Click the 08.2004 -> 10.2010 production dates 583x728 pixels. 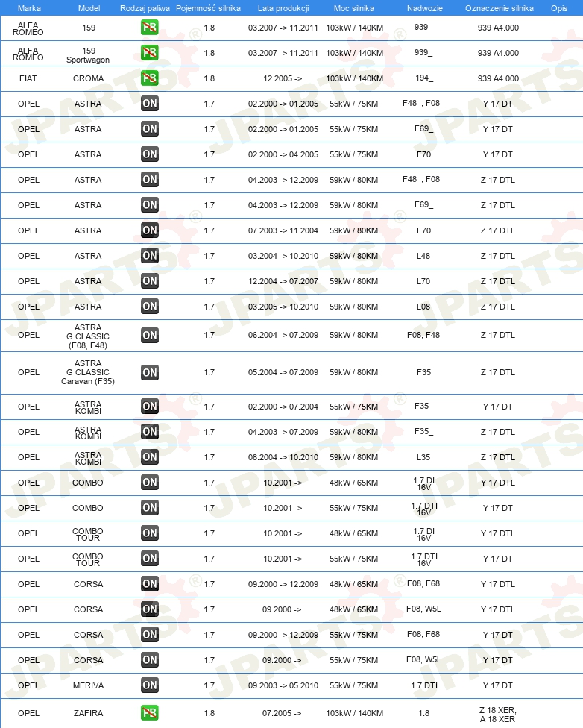(283, 457)
